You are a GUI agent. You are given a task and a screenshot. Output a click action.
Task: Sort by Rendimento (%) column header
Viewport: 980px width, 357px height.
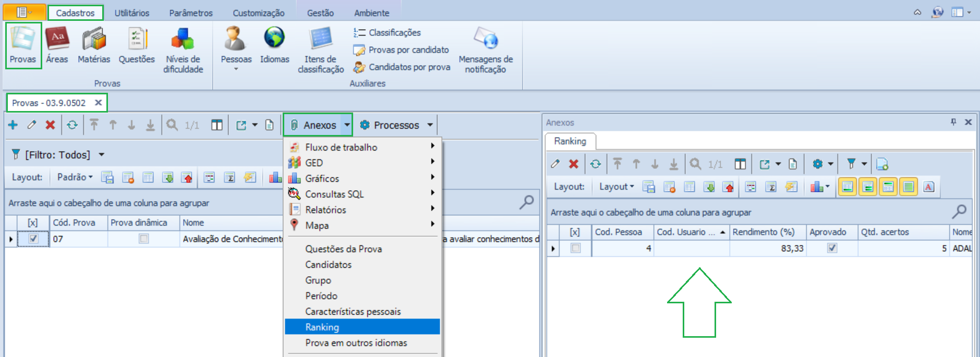point(768,232)
